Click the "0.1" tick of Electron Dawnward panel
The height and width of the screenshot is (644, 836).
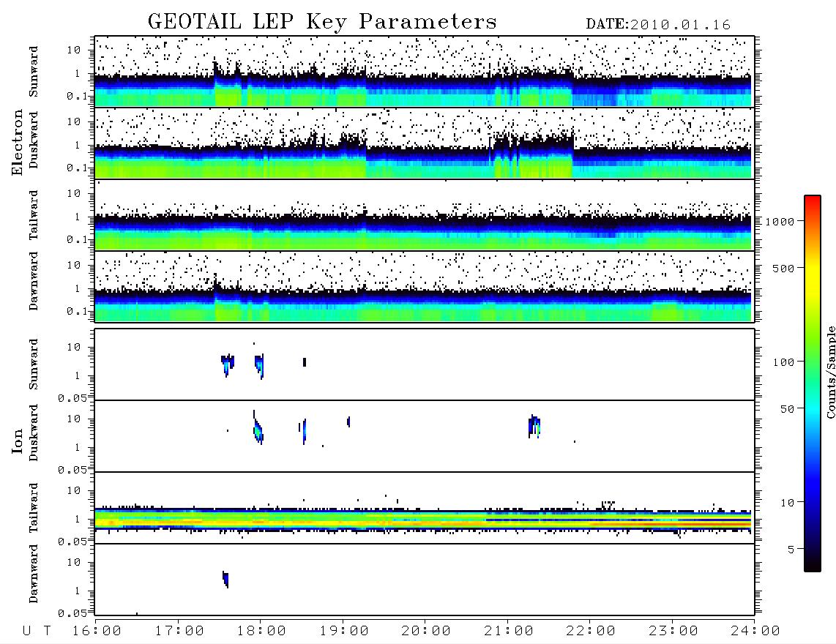tap(77, 311)
